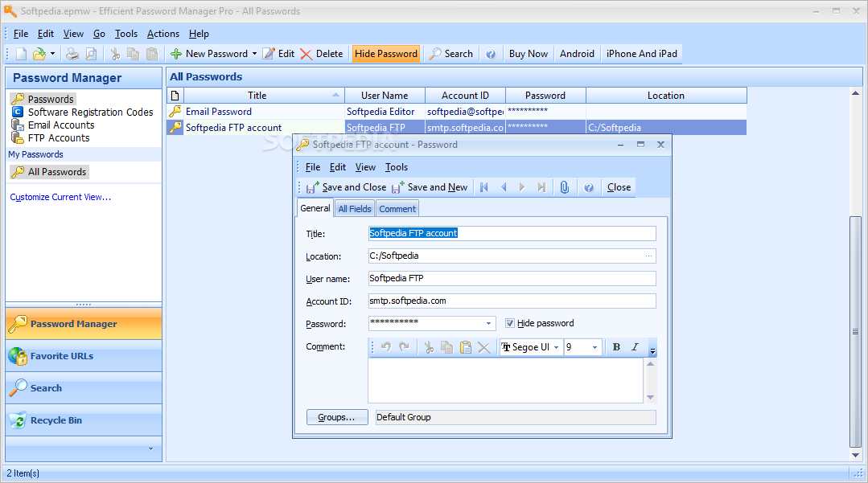Click the Paste clipboard icon in main toolbar
The height and width of the screenshot is (483, 868).
(x=152, y=54)
